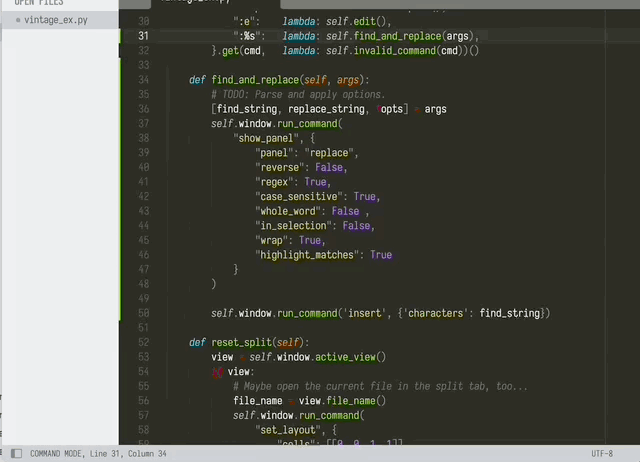Click 'False' on the "reverse" line
Screen dimensions: 640x462
[329, 167]
